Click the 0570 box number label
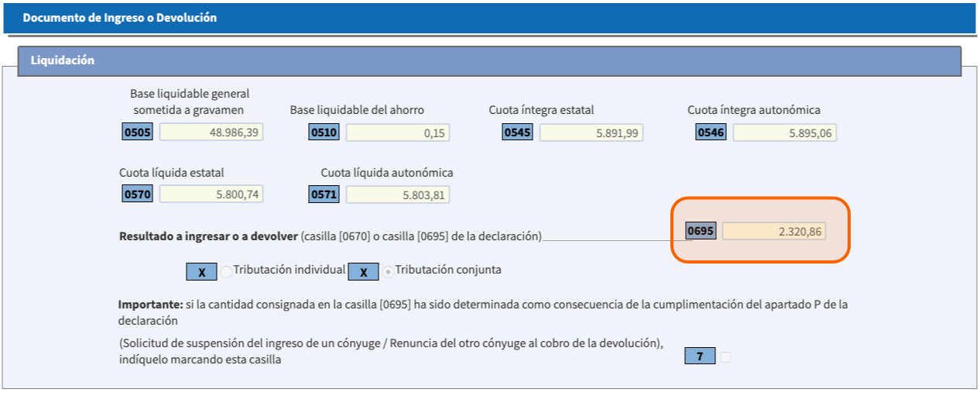980x396 pixels. pyautogui.click(x=138, y=195)
